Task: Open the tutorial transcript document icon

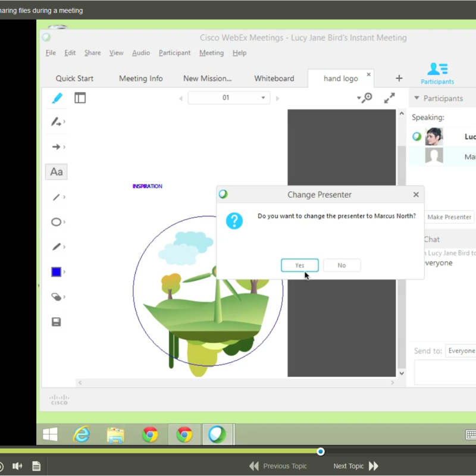Action: coord(36,466)
